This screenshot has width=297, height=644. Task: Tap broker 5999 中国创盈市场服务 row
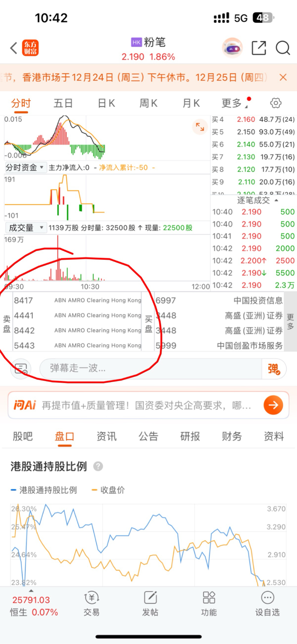[219, 345]
